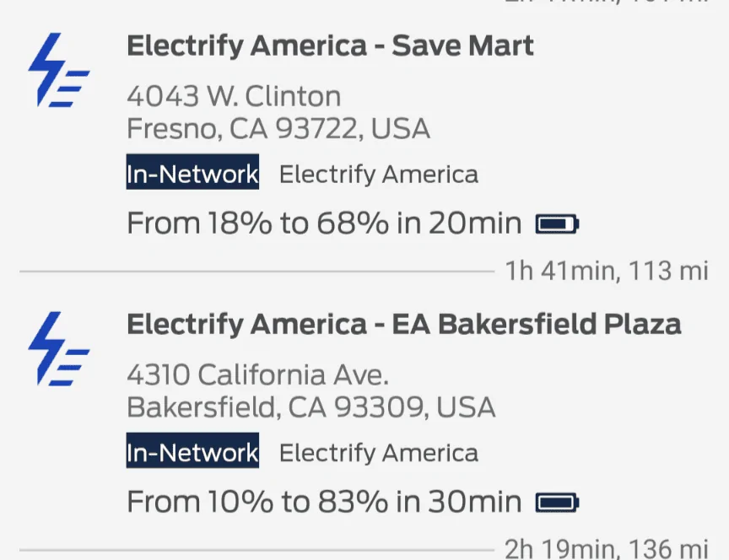Select the 2h 19min, 136 mi leg
Screen dimensions: 729x560
[x=606, y=549]
